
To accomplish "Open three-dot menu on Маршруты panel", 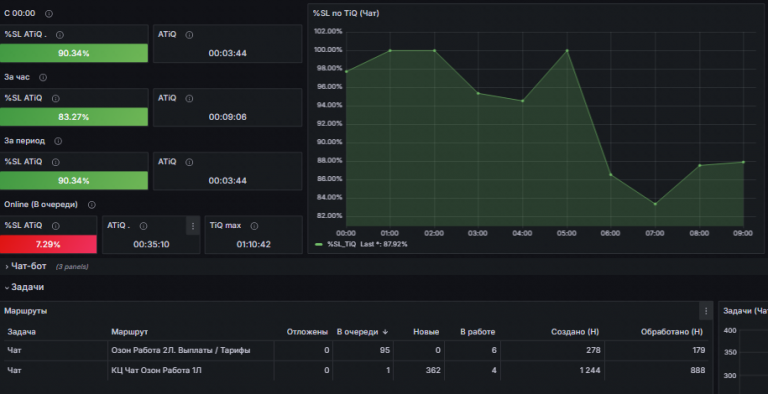I will tap(706, 311).
